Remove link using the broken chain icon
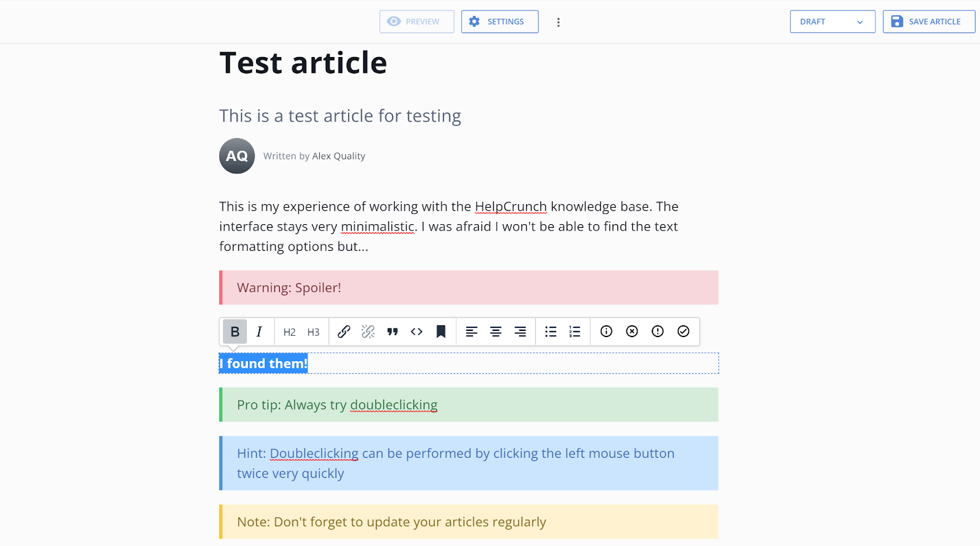Screen dimensions: 980x546 coord(367,332)
